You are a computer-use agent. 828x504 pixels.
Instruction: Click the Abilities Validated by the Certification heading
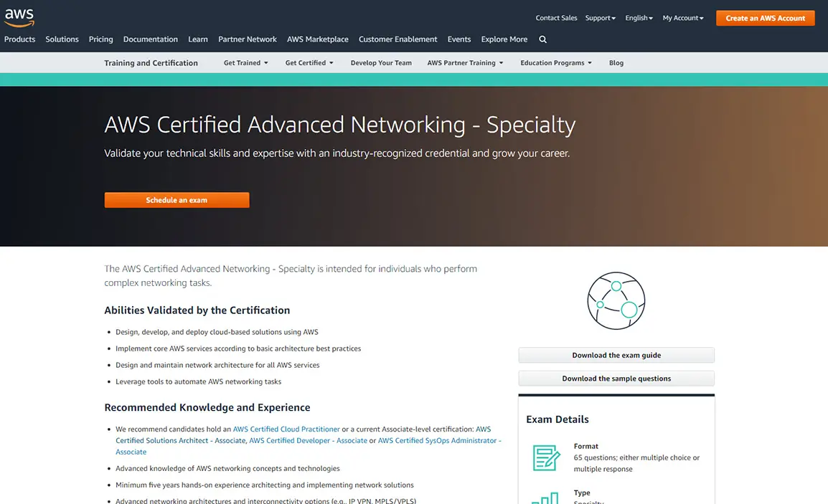197,310
